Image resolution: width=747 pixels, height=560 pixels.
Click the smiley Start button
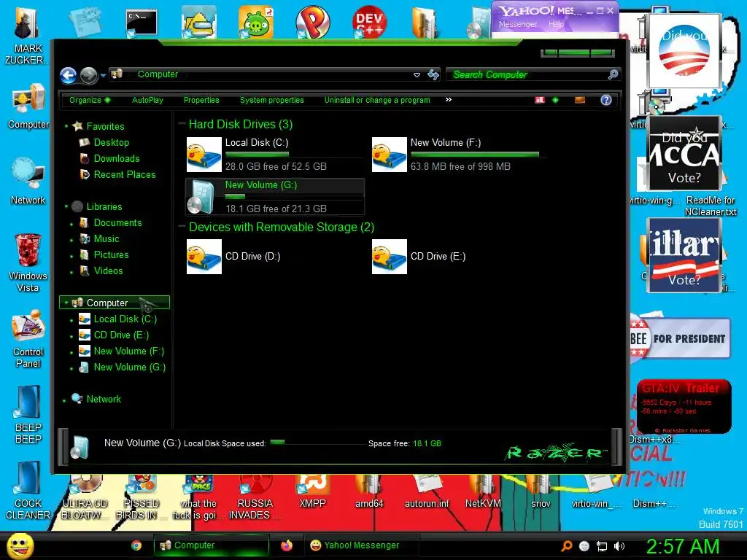20,545
